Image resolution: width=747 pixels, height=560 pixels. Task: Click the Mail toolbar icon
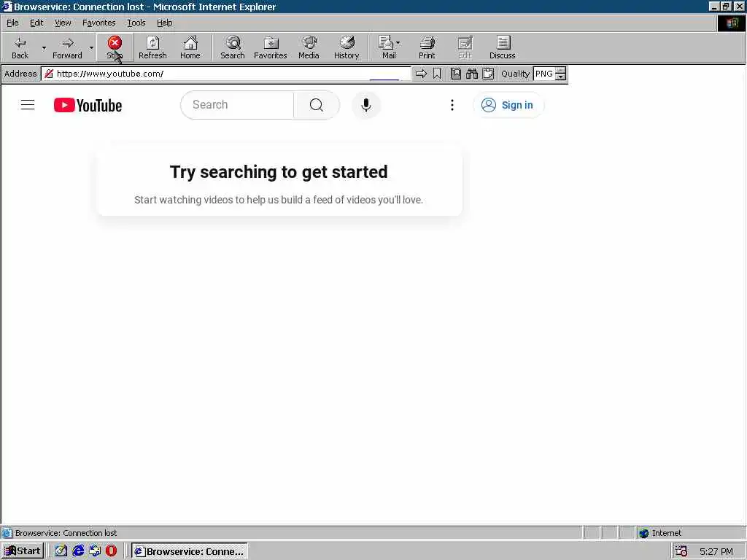387,47
